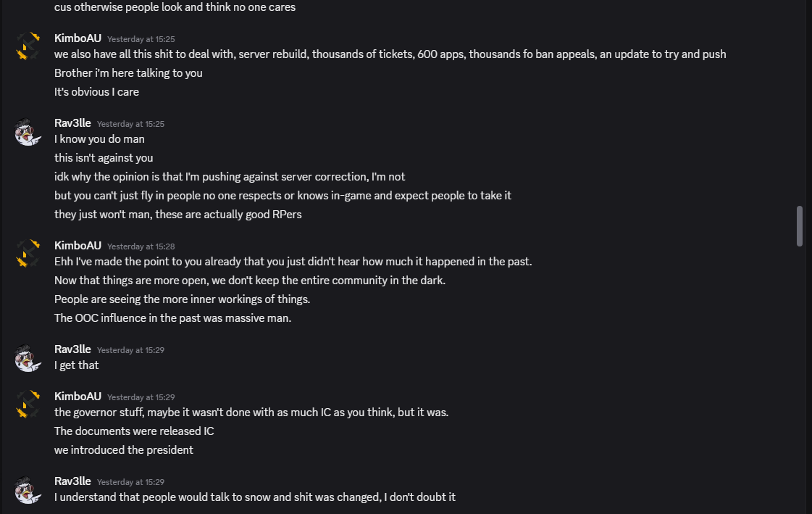Click the chat scrollbar thumb
The height and width of the screenshot is (514, 812).
click(800, 225)
